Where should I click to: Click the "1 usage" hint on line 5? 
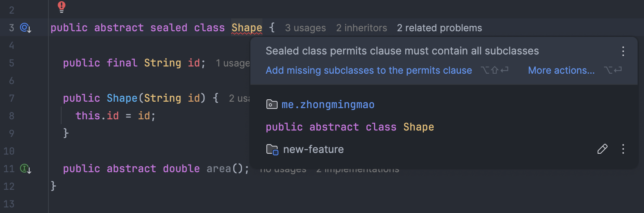(232, 63)
